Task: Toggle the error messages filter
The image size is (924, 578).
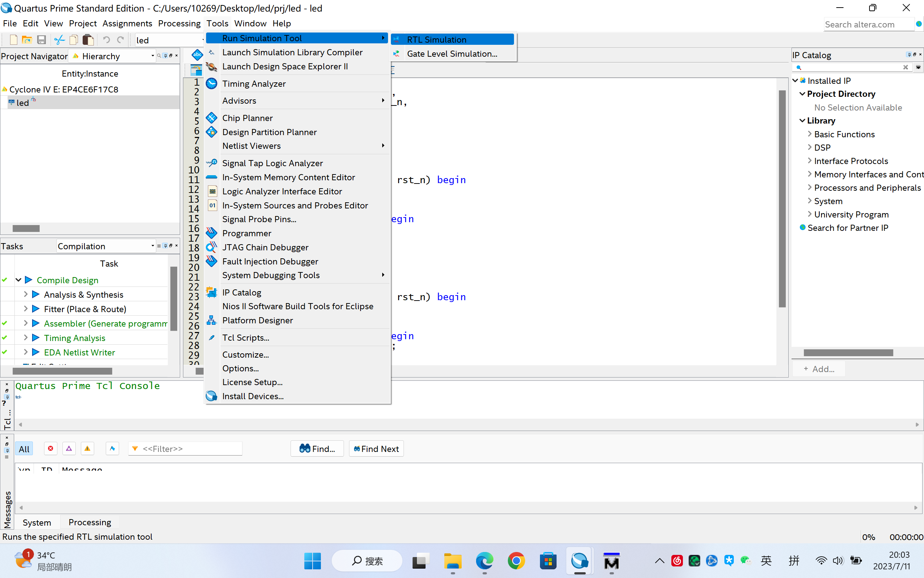Action: coord(51,448)
